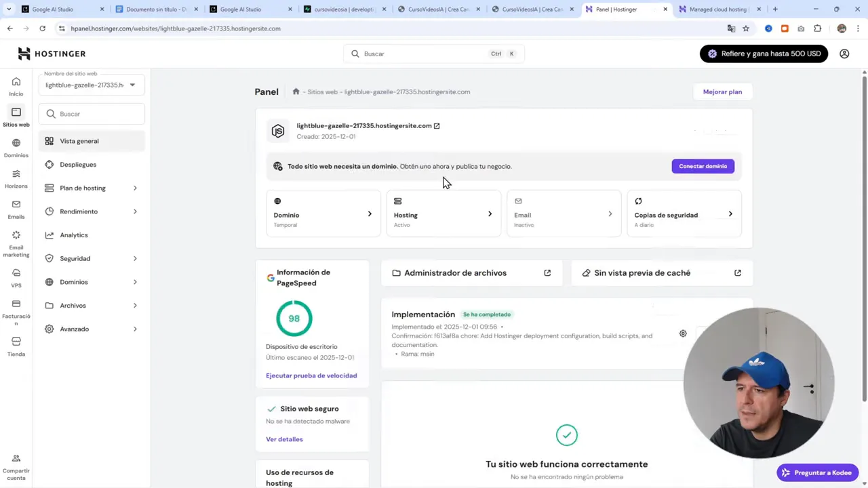Switch to the Managed cloud hosting browser tab
Screen dimensions: 868x488
point(718,9)
